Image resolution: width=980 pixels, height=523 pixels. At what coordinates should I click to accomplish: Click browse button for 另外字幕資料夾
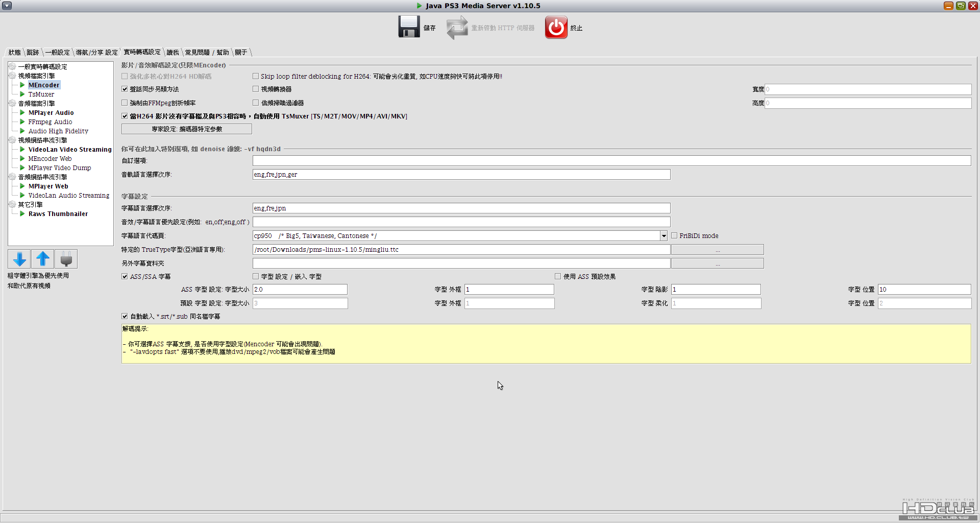point(718,264)
